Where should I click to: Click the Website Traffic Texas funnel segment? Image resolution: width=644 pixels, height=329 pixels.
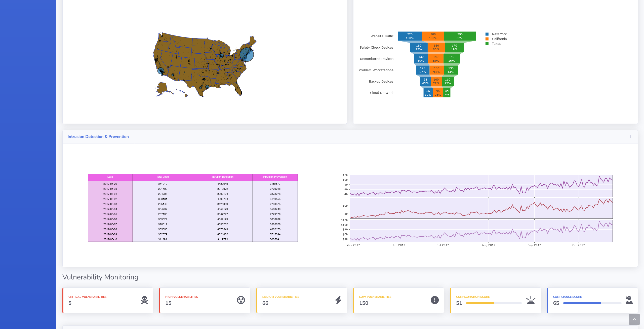coord(460,36)
